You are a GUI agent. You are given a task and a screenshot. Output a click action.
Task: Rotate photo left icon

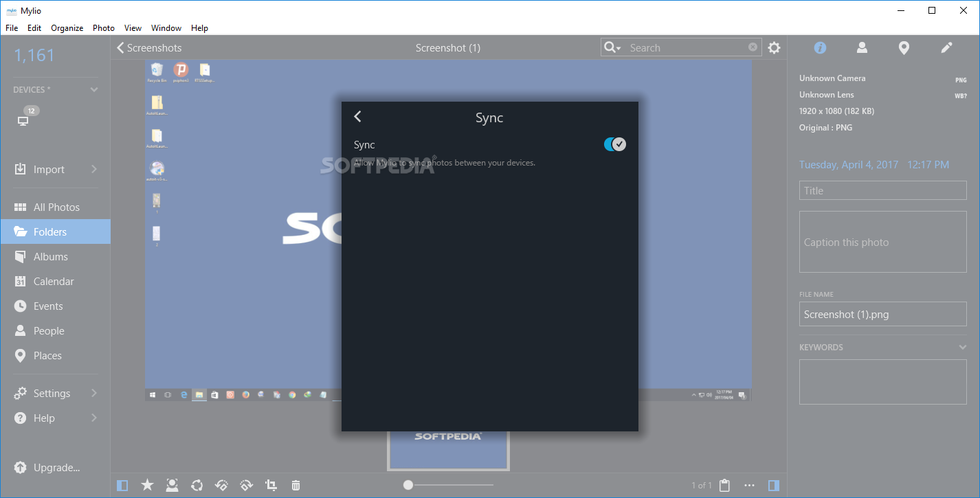coord(221,485)
